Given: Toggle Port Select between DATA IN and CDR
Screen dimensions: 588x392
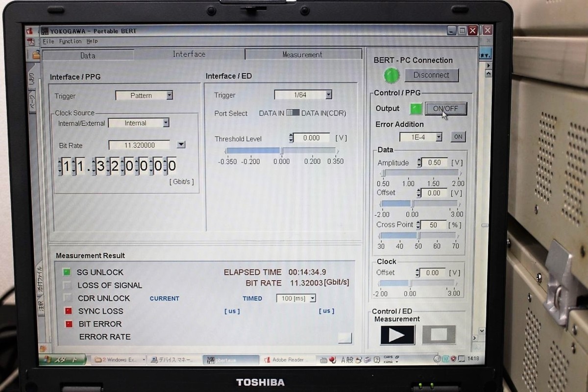Looking at the screenshot, I should click(293, 113).
